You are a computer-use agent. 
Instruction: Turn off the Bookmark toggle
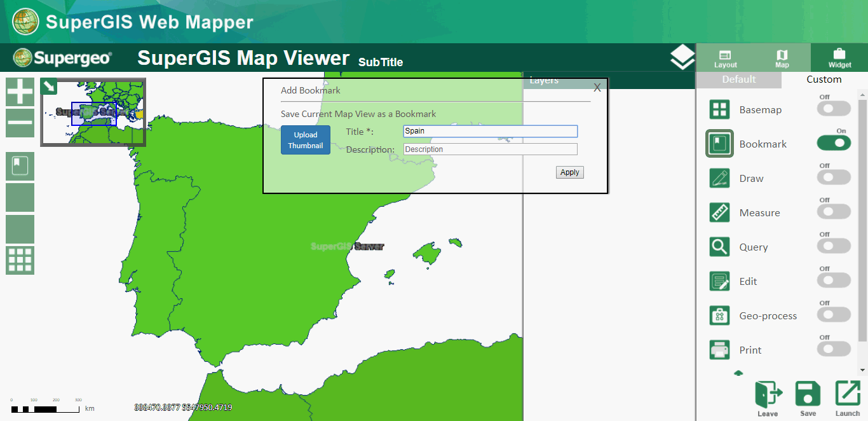click(x=834, y=144)
